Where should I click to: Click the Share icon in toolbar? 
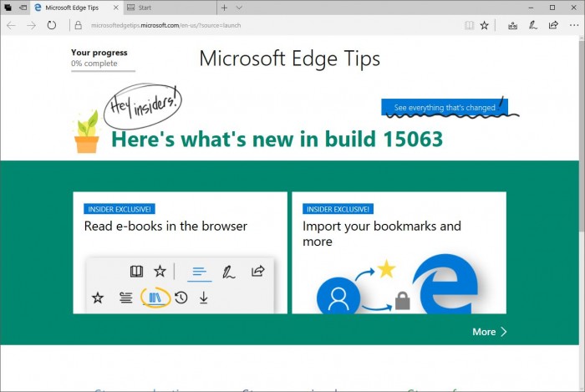pyautogui.click(x=553, y=25)
